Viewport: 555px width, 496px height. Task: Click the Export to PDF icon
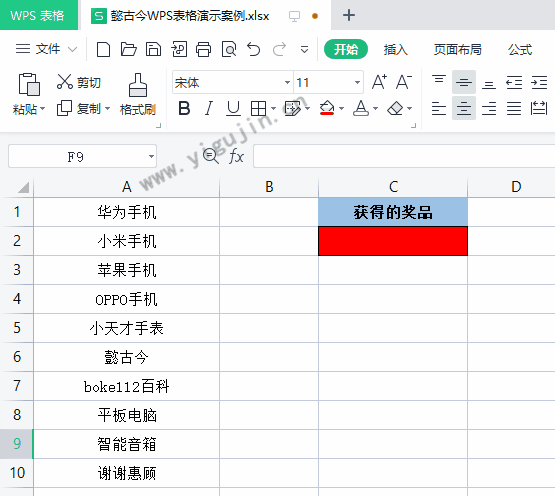tap(179, 49)
